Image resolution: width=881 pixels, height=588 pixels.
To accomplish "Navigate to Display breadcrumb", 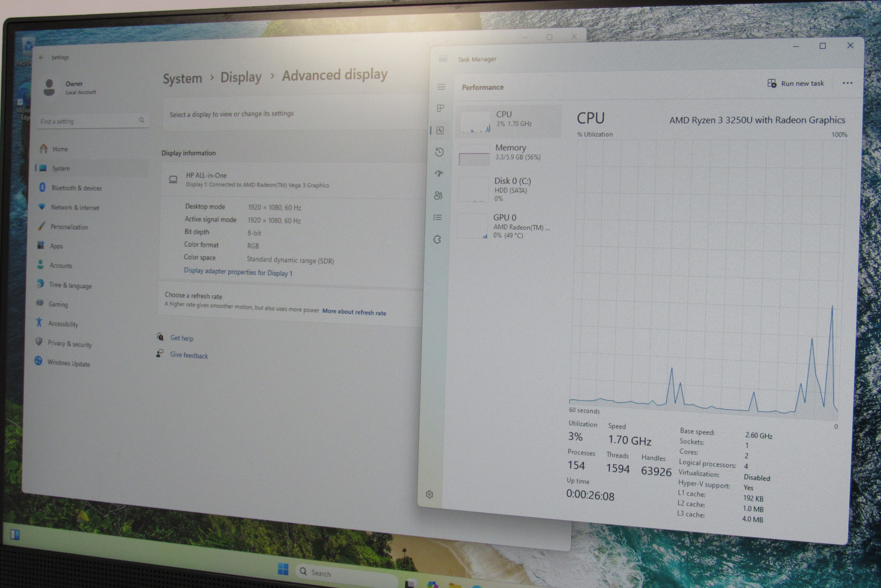I will pyautogui.click(x=240, y=77).
